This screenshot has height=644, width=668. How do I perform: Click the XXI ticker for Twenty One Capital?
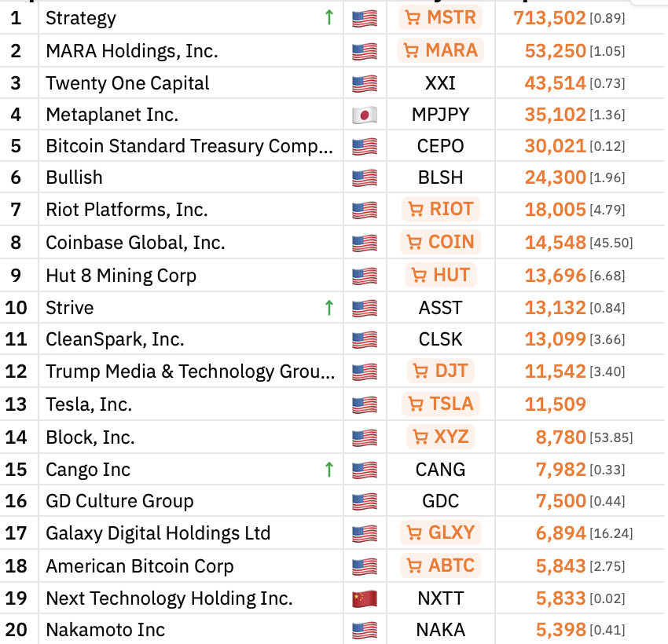click(x=441, y=82)
